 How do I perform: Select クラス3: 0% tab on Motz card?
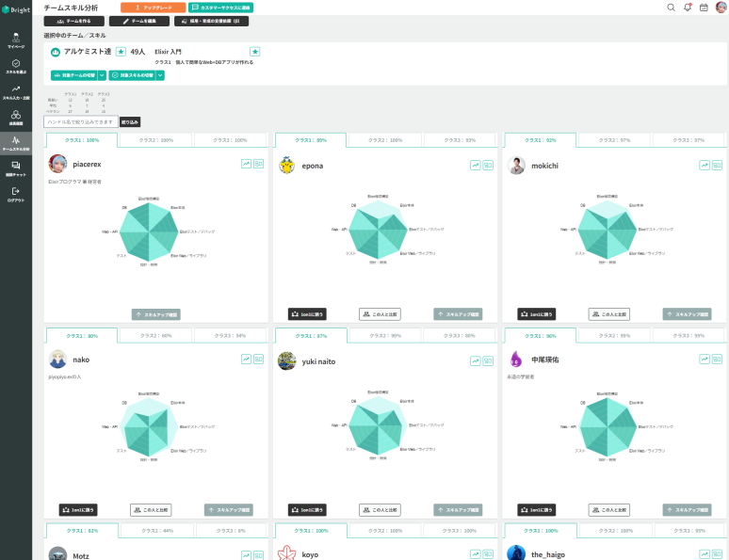(231, 531)
